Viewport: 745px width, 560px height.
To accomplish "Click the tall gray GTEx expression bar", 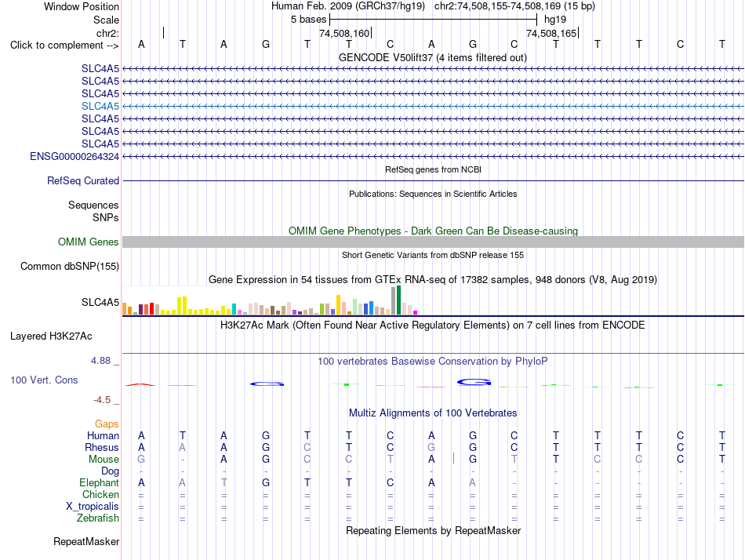I will pos(394,301).
